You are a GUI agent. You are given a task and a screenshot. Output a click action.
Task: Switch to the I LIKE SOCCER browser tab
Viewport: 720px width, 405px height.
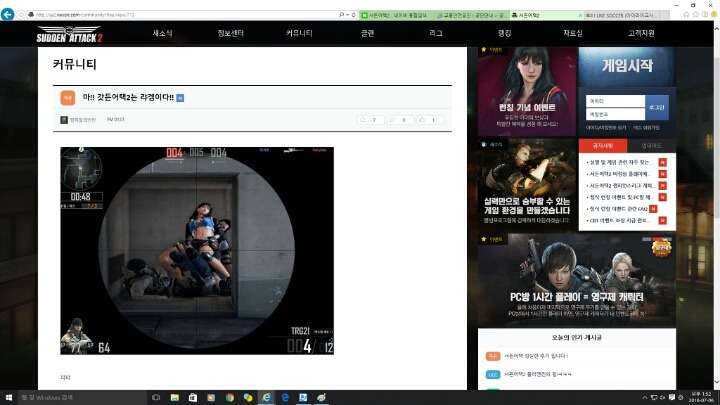[621, 15]
